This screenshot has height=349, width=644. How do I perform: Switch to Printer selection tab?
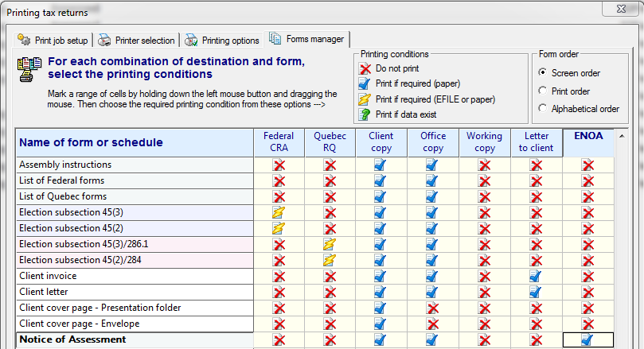pos(138,41)
